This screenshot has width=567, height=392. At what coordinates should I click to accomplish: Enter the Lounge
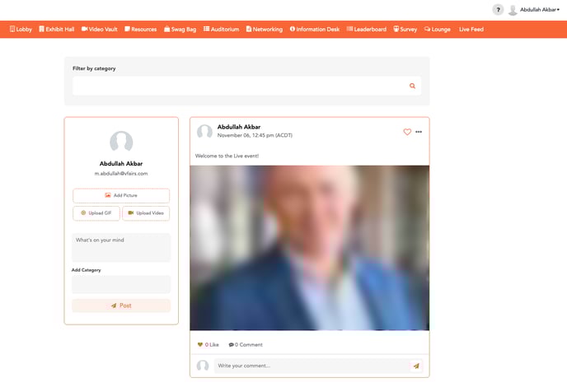[x=437, y=30]
